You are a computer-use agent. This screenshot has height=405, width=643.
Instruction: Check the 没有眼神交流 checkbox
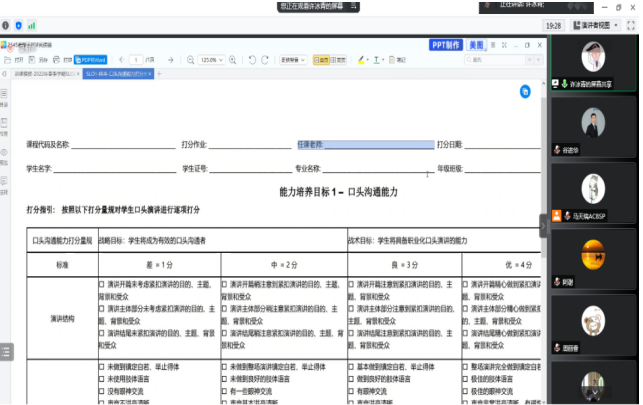101,391
